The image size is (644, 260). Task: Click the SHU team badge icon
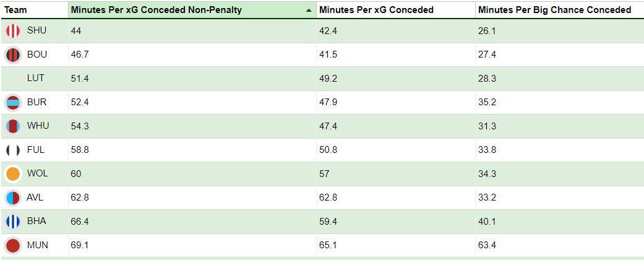13,31
